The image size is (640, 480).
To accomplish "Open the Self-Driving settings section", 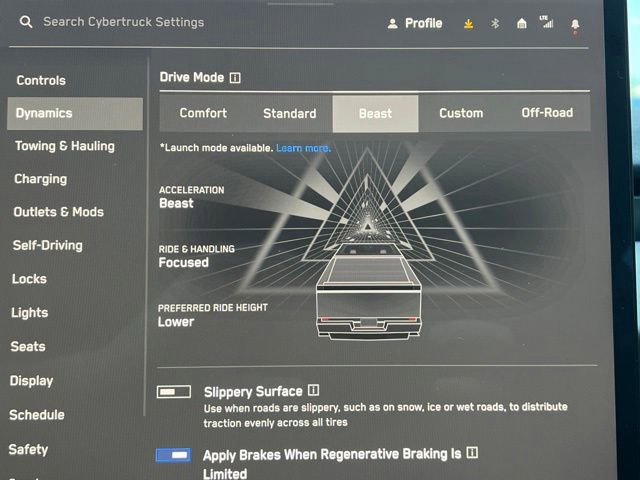I will tap(48, 245).
